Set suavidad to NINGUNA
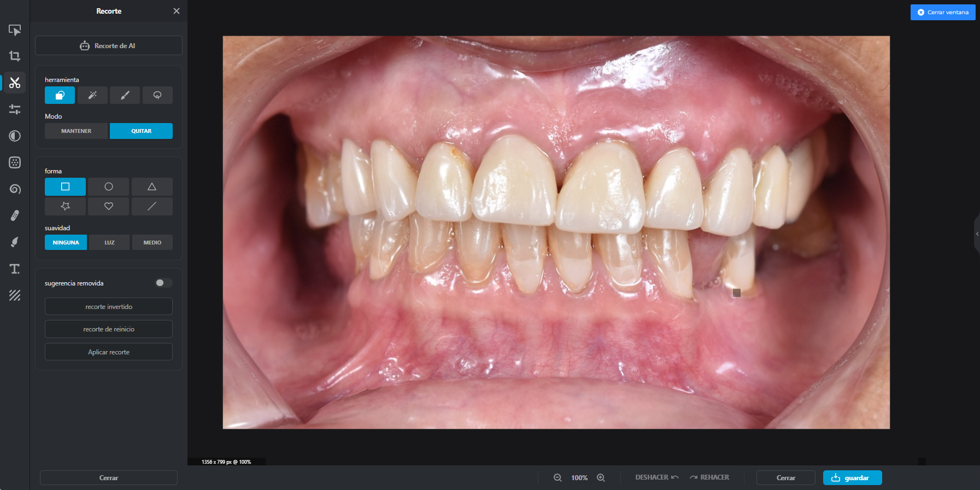Viewport: 980px width, 490px height. [66, 242]
